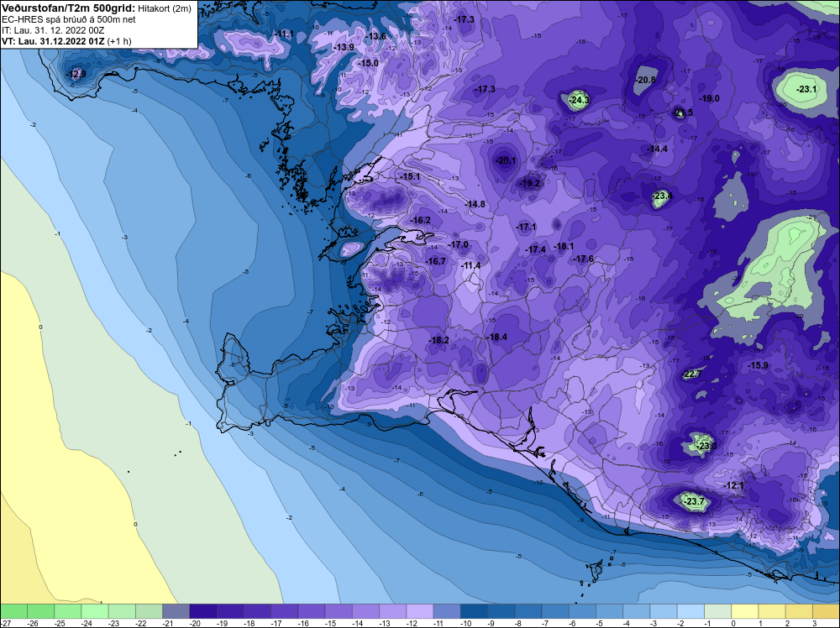The image size is (840, 628).
Task: Click the 3 legend color swatch
Action: click(826, 611)
